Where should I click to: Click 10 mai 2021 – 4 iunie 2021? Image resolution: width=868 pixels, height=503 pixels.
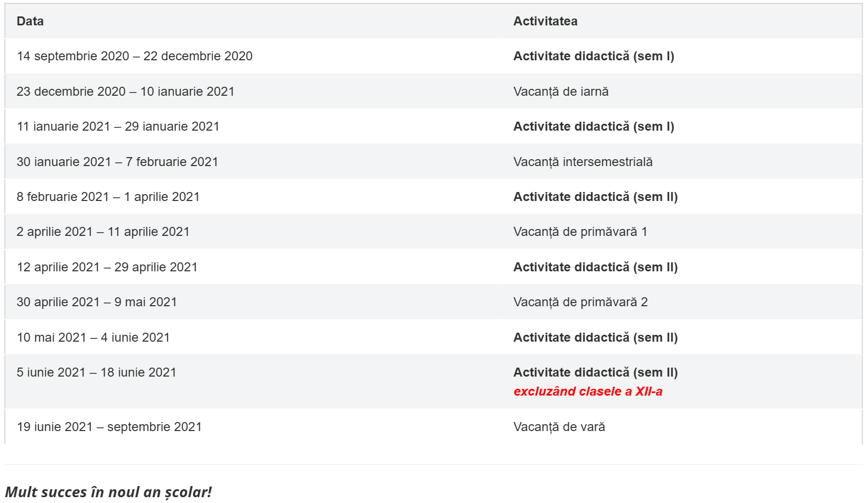[x=93, y=337]
